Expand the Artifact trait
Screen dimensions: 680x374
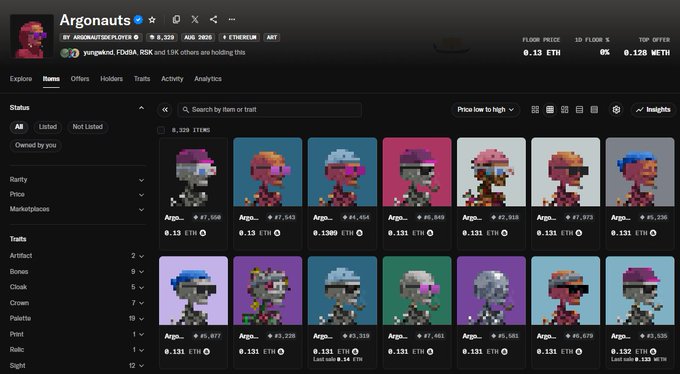tap(77, 256)
